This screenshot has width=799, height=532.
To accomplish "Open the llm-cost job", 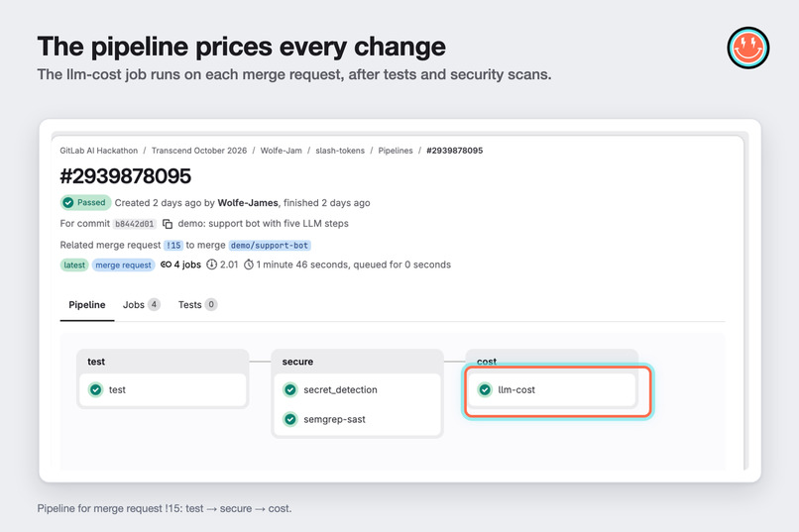I will coord(552,390).
